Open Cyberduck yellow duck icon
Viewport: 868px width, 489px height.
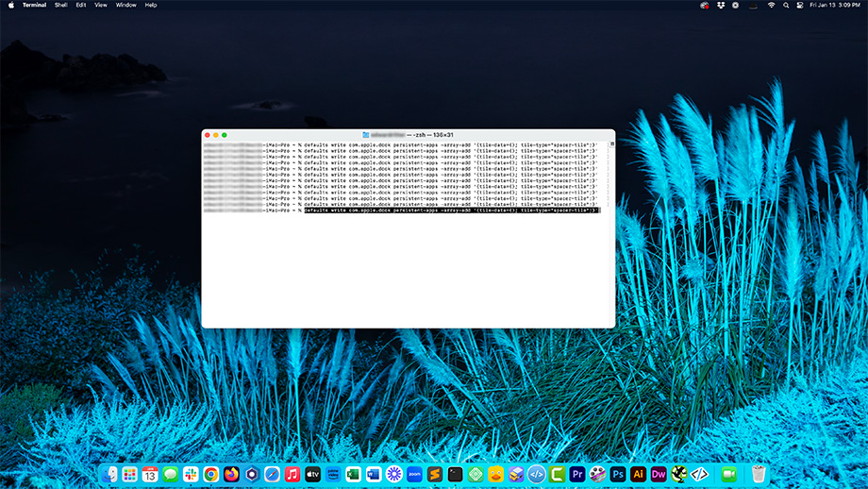click(x=495, y=474)
